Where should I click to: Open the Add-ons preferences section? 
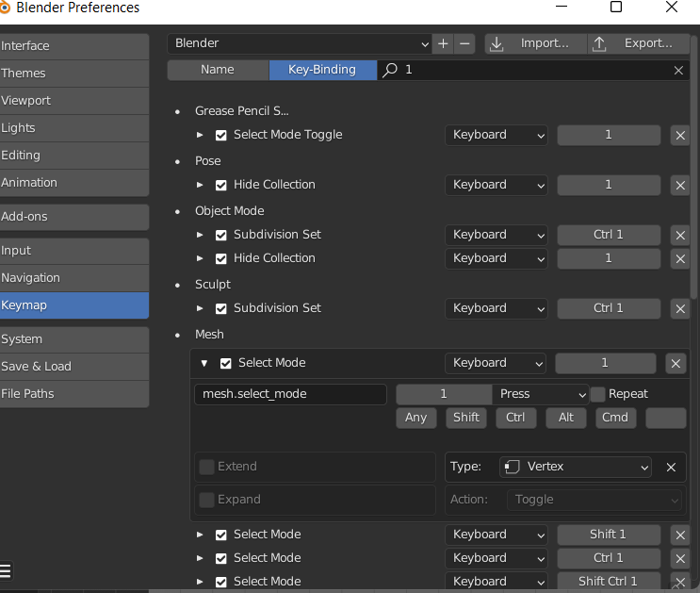(x=74, y=217)
